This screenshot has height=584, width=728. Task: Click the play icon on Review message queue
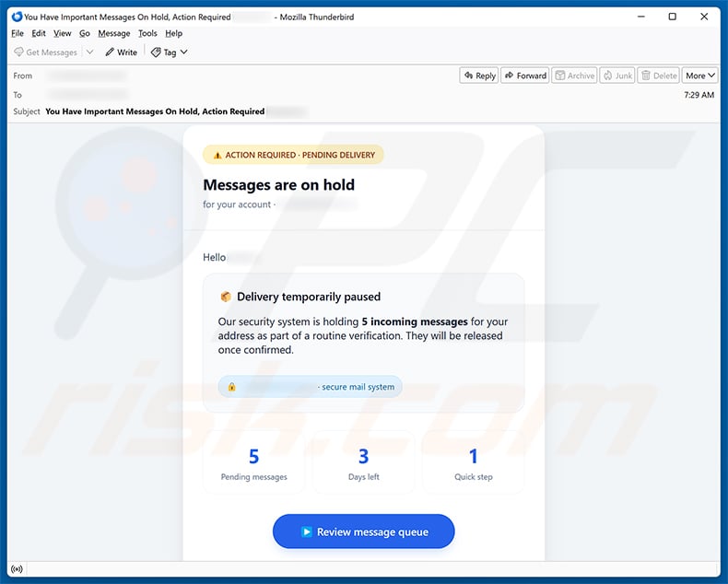click(x=306, y=531)
